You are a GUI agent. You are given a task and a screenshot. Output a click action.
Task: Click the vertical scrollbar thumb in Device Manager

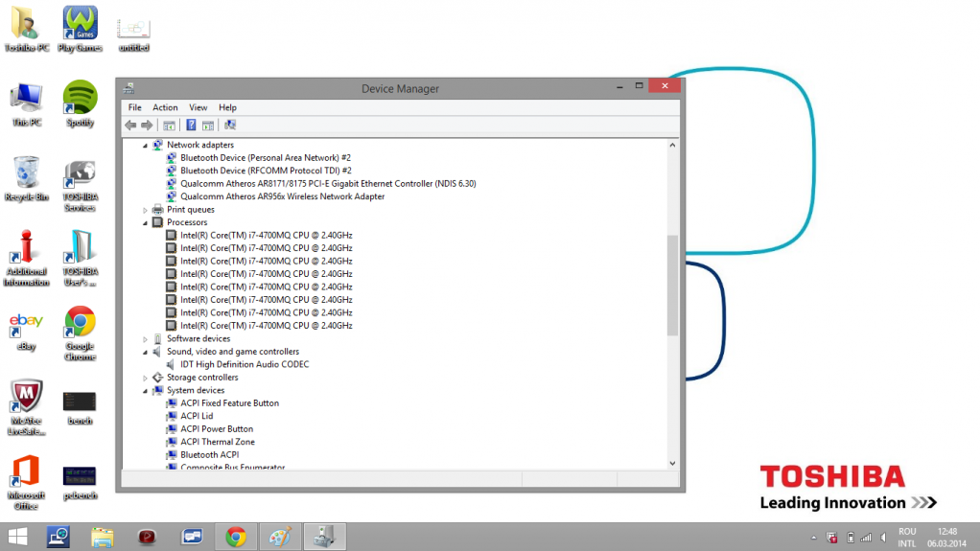pyautogui.click(x=672, y=286)
